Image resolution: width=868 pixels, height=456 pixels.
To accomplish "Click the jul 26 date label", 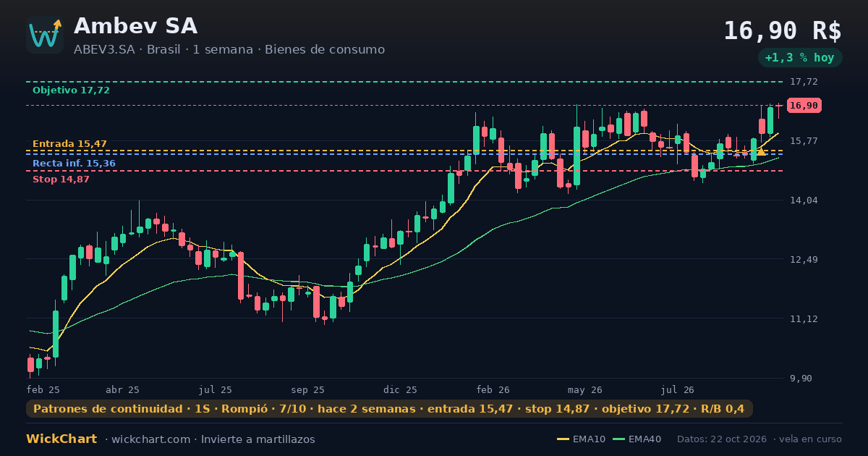I will click(678, 390).
